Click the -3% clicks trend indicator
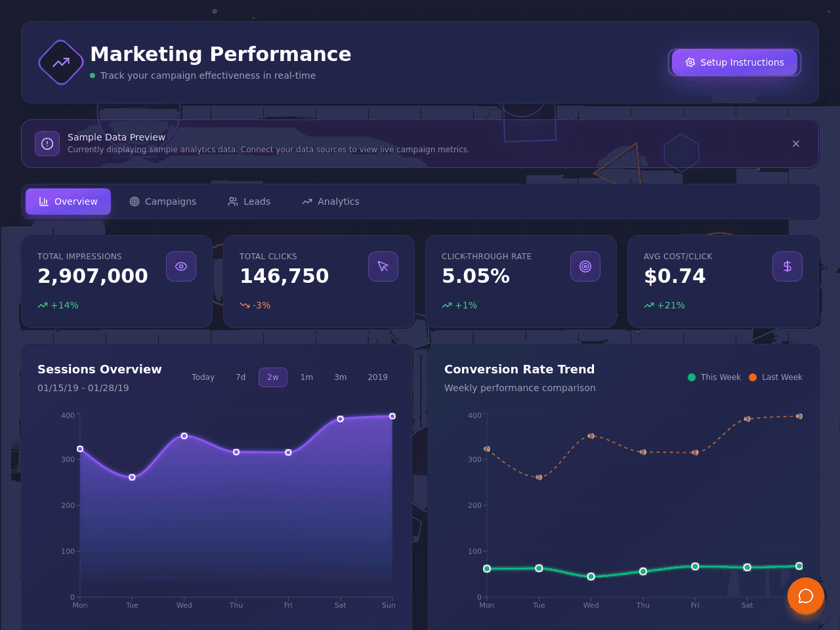The image size is (840, 630). 255,305
